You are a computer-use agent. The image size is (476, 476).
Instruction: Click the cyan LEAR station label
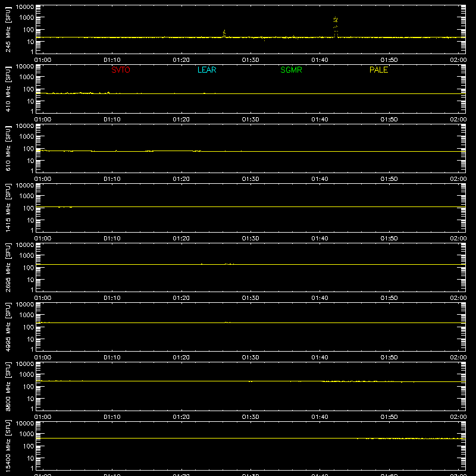206,70
